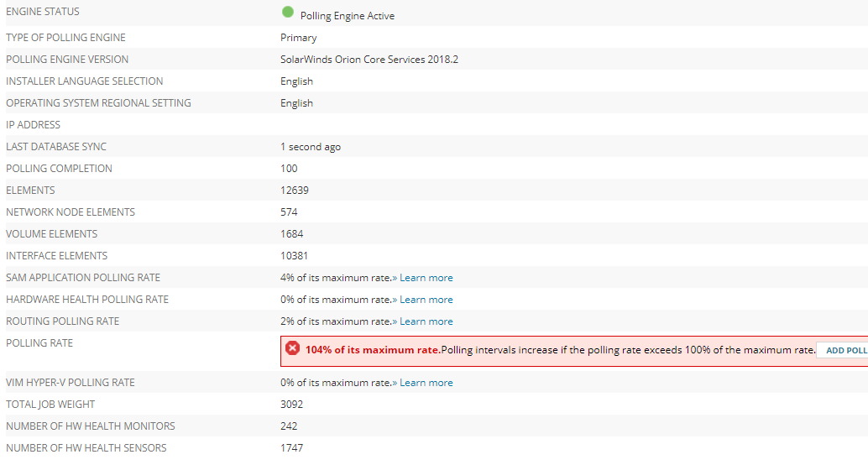
Task: Click 'Polling intervals increase' warning message text
Action: [628, 350]
